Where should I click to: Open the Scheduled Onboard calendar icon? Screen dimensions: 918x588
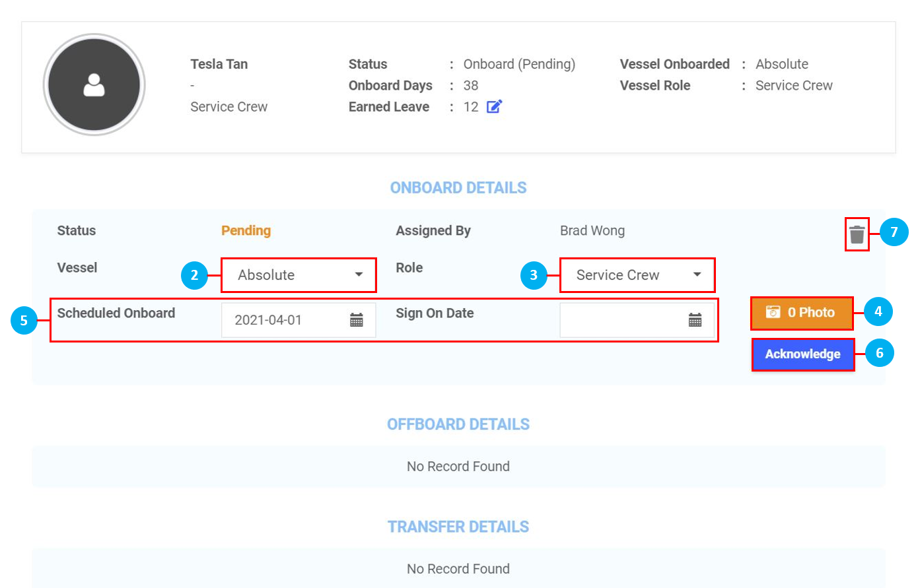pyautogui.click(x=357, y=320)
